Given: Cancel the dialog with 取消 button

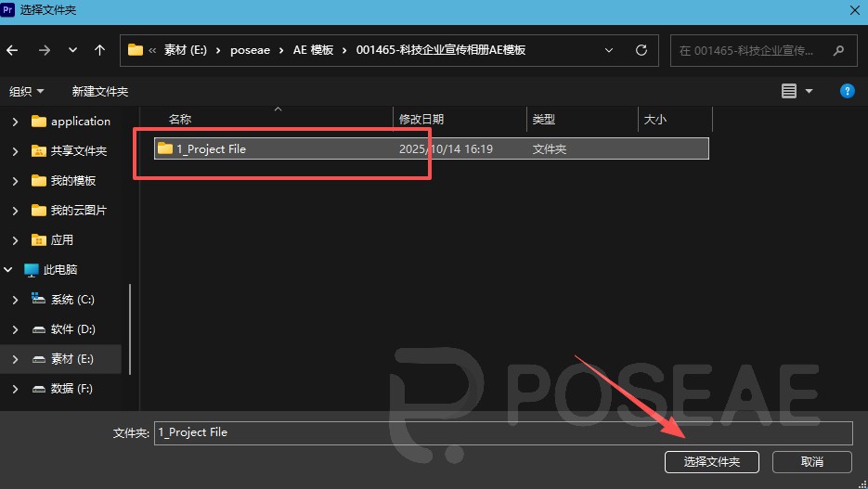Looking at the screenshot, I should pos(811,462).
